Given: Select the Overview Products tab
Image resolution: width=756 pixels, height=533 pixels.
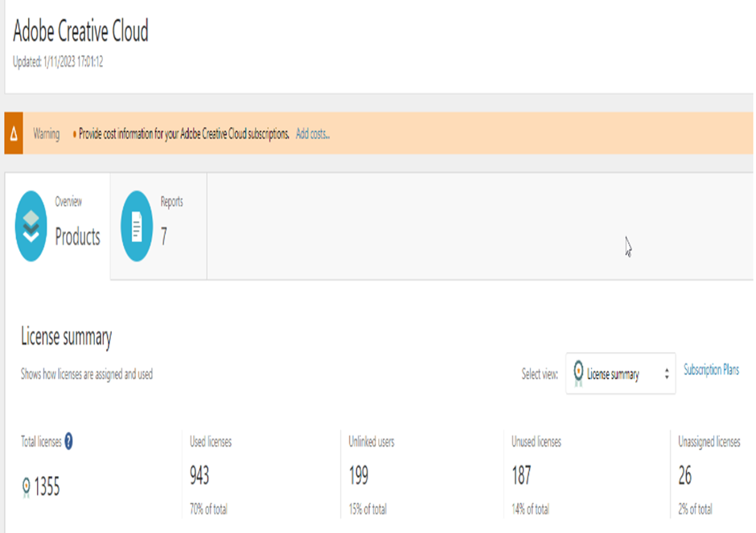Looking at the screenshot, I should click(58, 226).
